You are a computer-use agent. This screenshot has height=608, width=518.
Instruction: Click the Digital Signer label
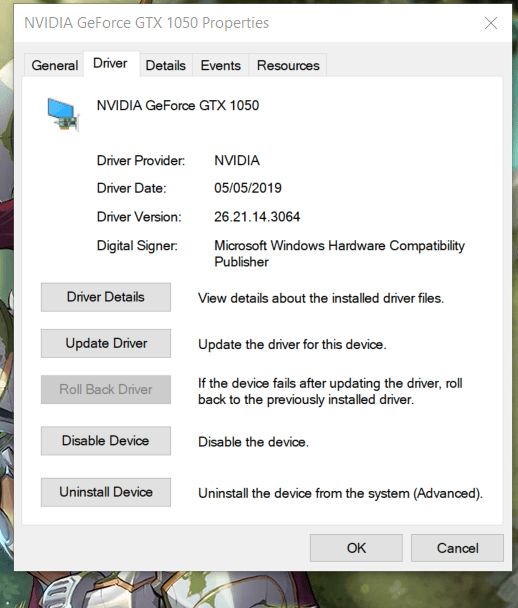(137, 246)
